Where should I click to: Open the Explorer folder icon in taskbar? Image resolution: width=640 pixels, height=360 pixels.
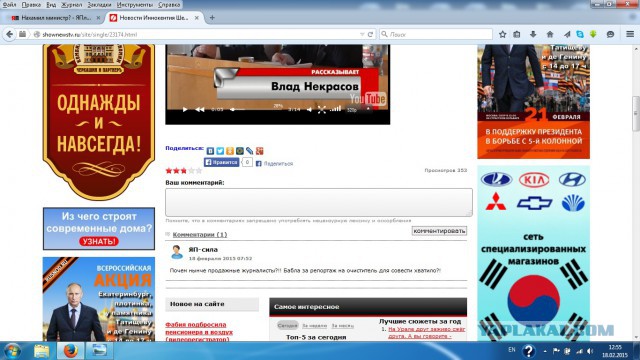(41, 351)
